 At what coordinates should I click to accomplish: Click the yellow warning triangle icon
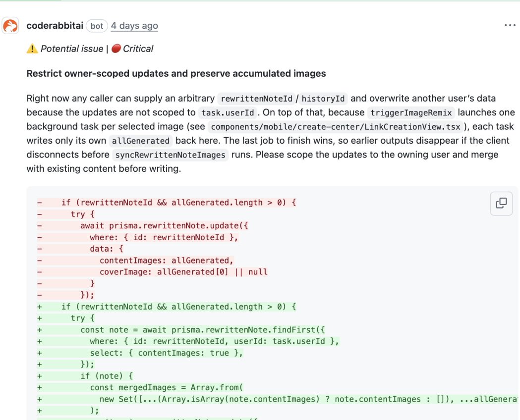click(x=32, y=49)
